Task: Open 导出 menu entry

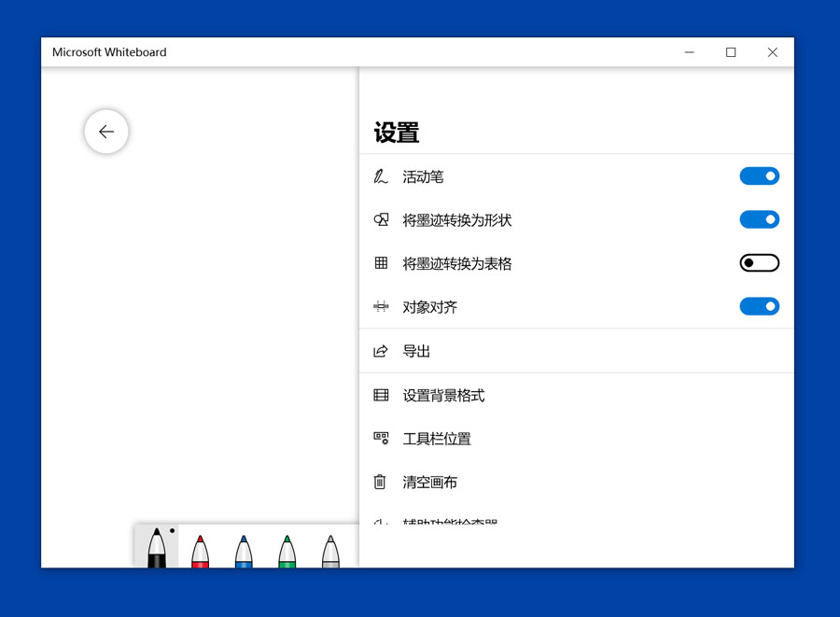Action: coord(577,351)
